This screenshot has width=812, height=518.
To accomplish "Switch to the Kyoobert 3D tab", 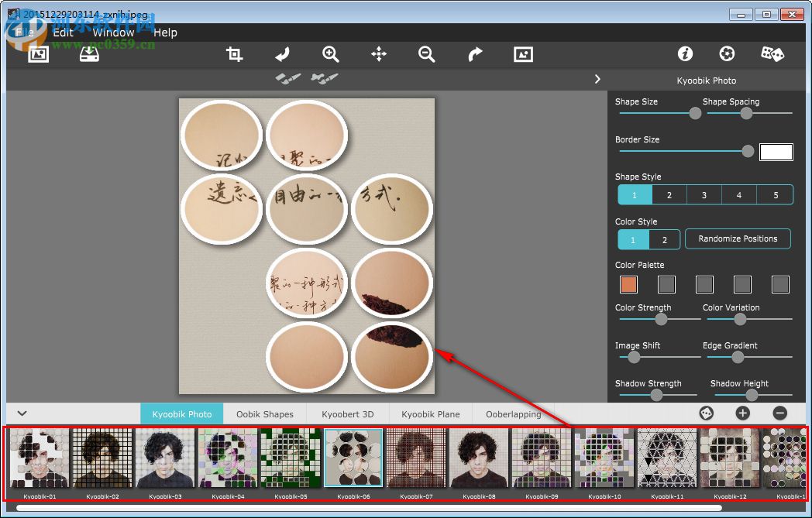I will tap(347, 413).
